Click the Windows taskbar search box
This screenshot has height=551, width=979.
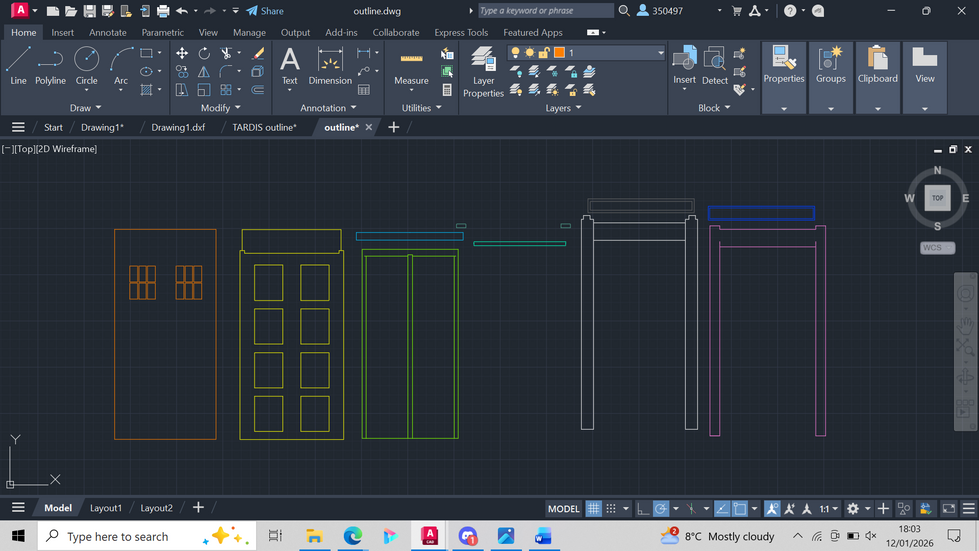pos(147,536)
